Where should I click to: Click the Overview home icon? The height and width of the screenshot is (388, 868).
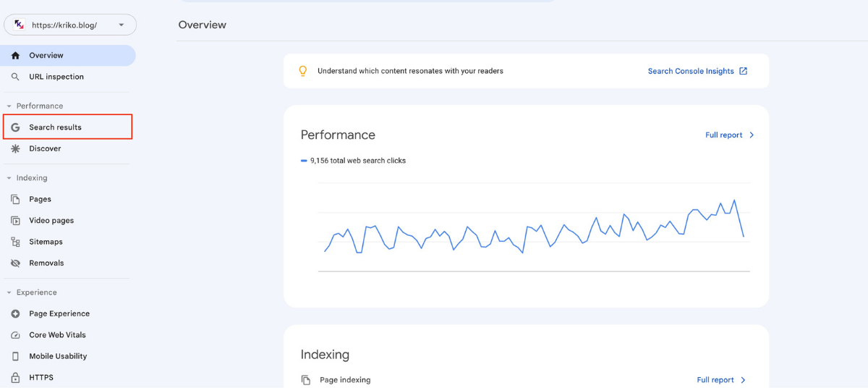[x=15, y=56]
